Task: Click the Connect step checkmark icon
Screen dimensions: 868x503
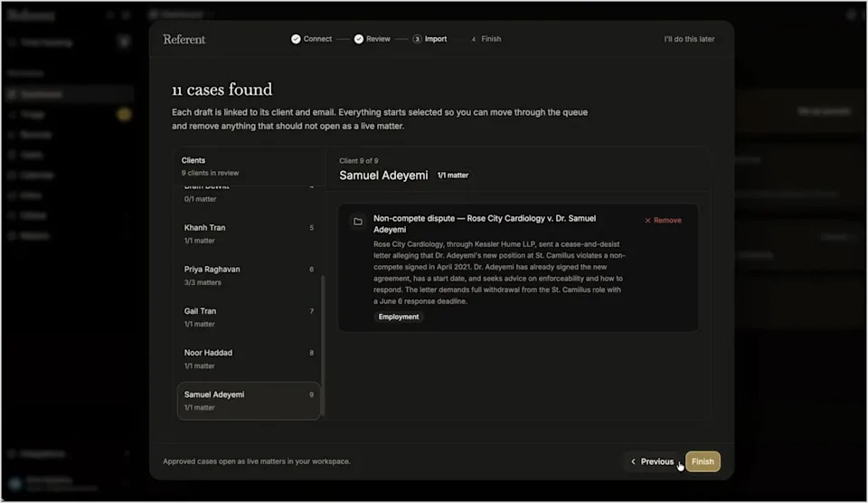Action: [x=296, y=39]
